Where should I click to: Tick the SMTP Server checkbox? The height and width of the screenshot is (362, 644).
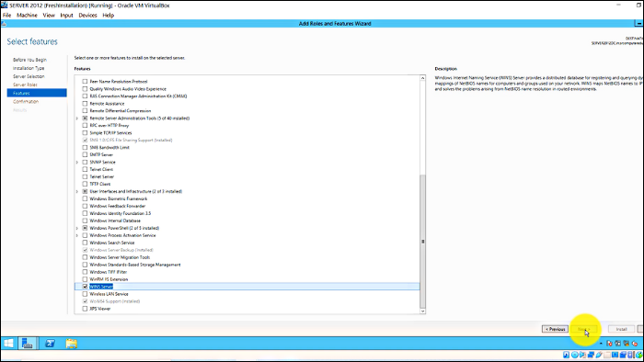[85, 155]
